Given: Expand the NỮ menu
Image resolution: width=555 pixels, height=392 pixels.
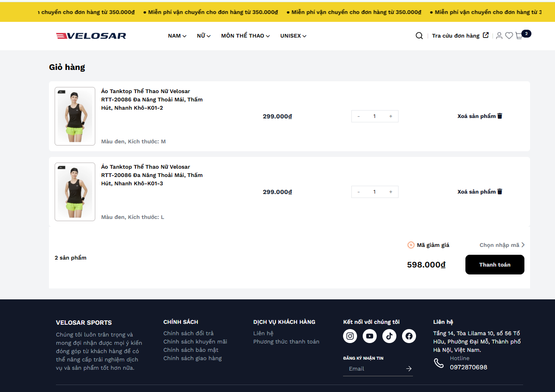Looking at the screenshot, I should (x=204, y=36).
